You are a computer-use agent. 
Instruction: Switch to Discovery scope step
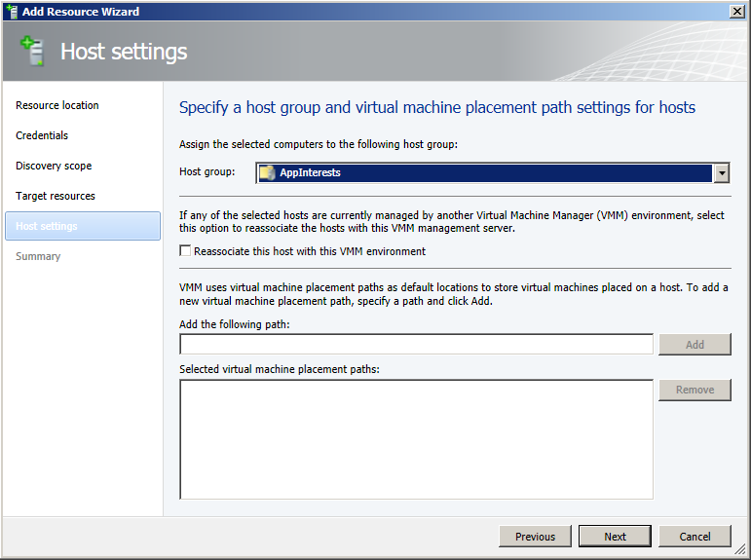pos(54,166)
